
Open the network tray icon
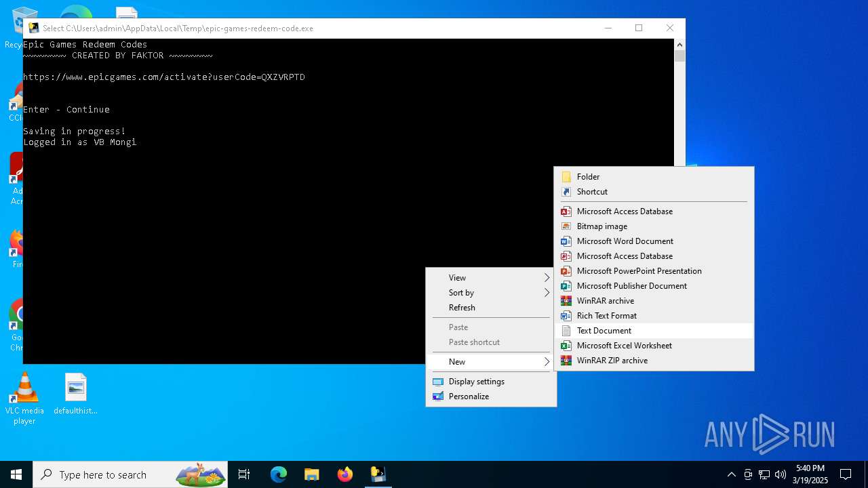pos(764,474)
